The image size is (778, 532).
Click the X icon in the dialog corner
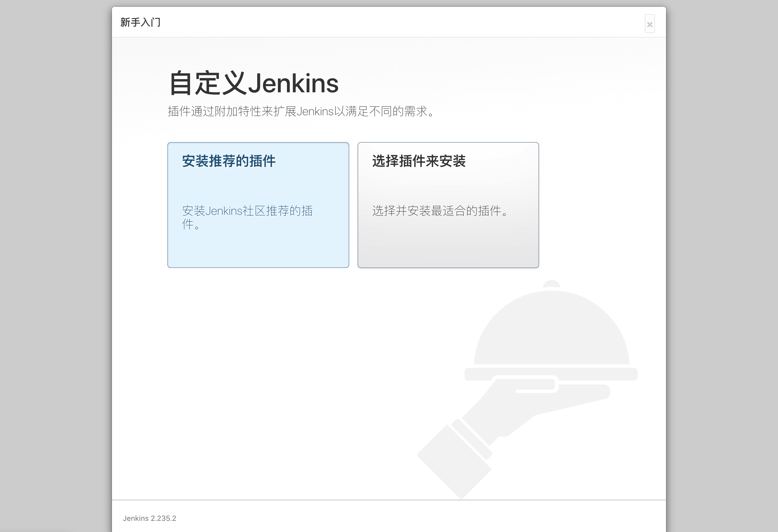point(650,24)
